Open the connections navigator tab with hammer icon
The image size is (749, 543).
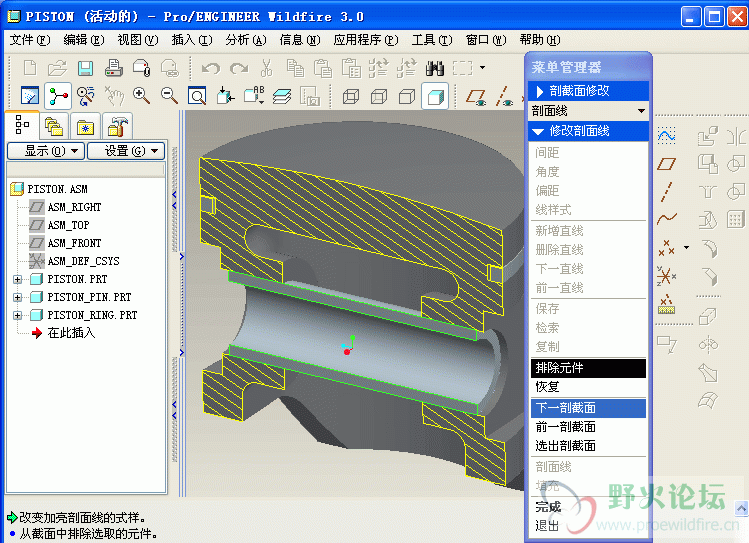118,127
